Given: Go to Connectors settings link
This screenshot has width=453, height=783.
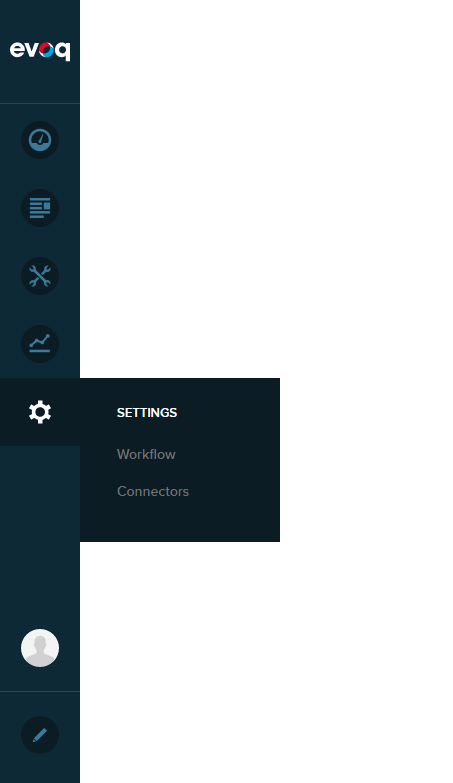Looking at the screenshot, I should (x=153, y=491).
